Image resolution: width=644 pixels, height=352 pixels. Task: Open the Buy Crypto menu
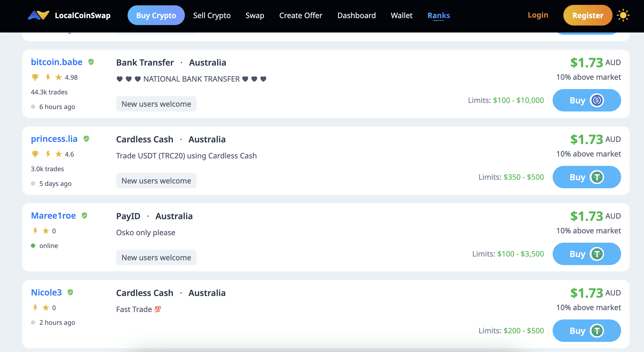[x=156, y=15]
